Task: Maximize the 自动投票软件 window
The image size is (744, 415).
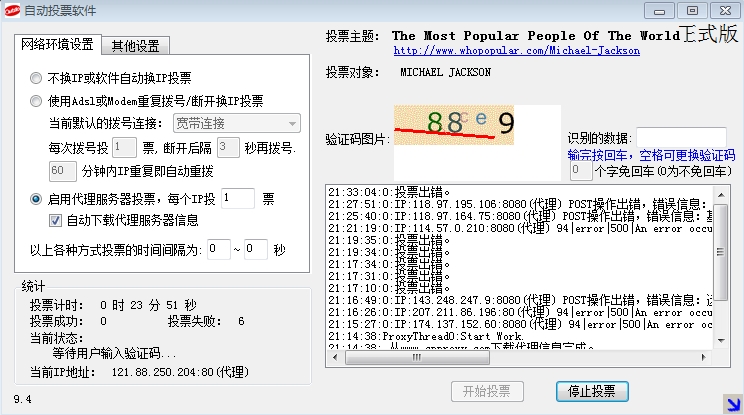Action: [692, 10]
